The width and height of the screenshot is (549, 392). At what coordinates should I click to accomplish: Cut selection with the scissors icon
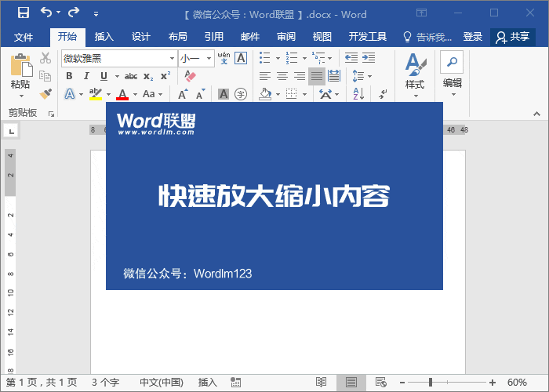pos(45,58)
